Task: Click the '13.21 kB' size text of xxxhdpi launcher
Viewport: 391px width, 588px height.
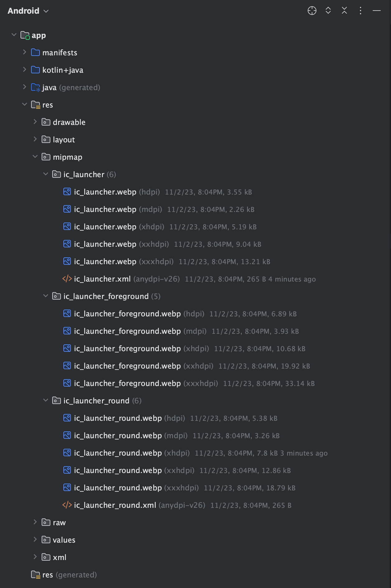Action: [x=255, y=262]
